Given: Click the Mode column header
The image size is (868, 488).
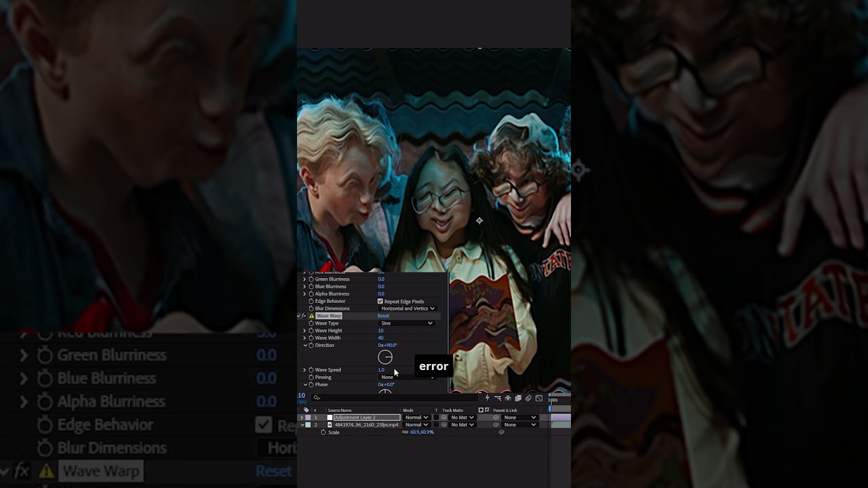Looking at the screenshot, I should click(408, 410).
